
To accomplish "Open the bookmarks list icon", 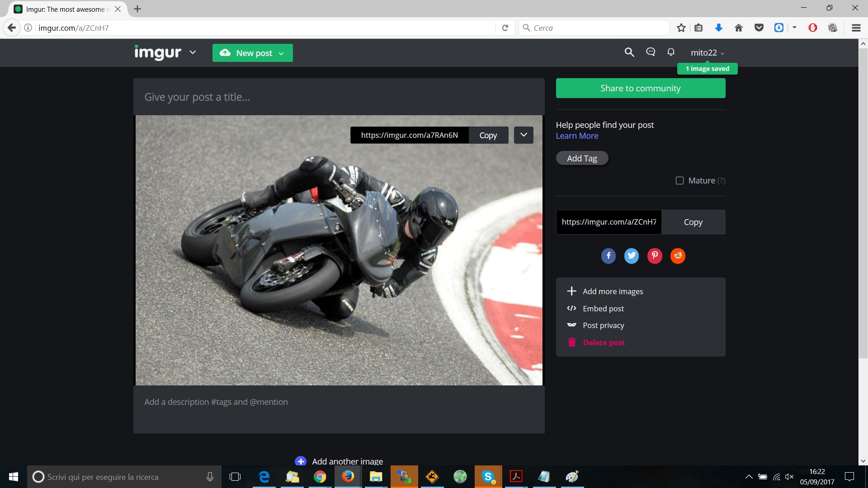I will point(698,28).
